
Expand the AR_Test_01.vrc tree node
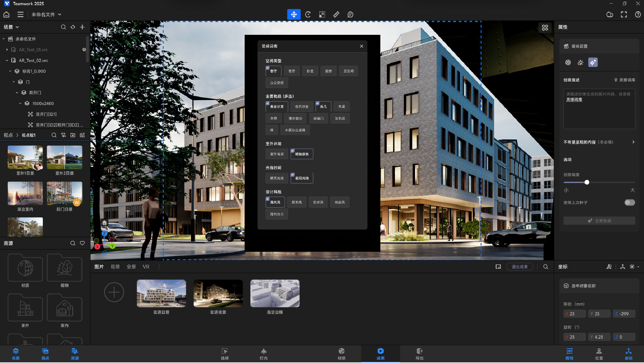[x=7, y=50]
